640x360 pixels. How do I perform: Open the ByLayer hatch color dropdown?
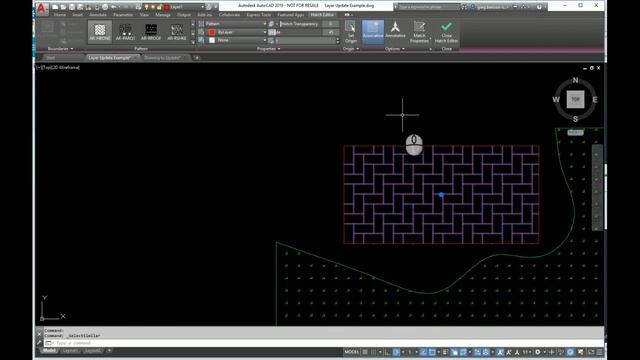[237, 32]
